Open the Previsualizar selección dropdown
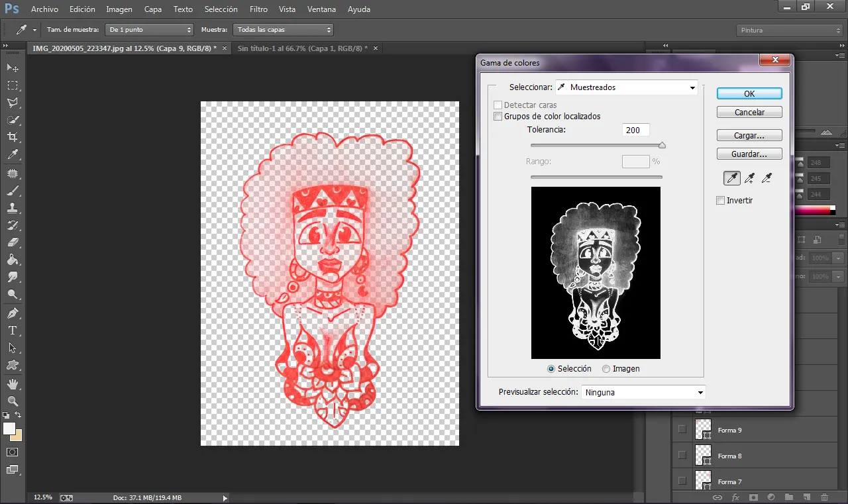Image resolution: width=848 pixels, height=504 pixels. click(x=643, y=392)
